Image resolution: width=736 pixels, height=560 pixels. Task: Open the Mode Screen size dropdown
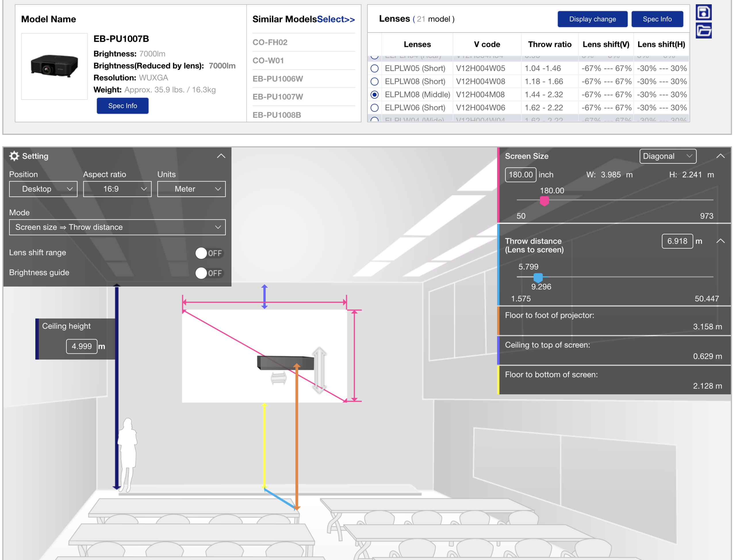pyautogui.click(x=117, y=227)
